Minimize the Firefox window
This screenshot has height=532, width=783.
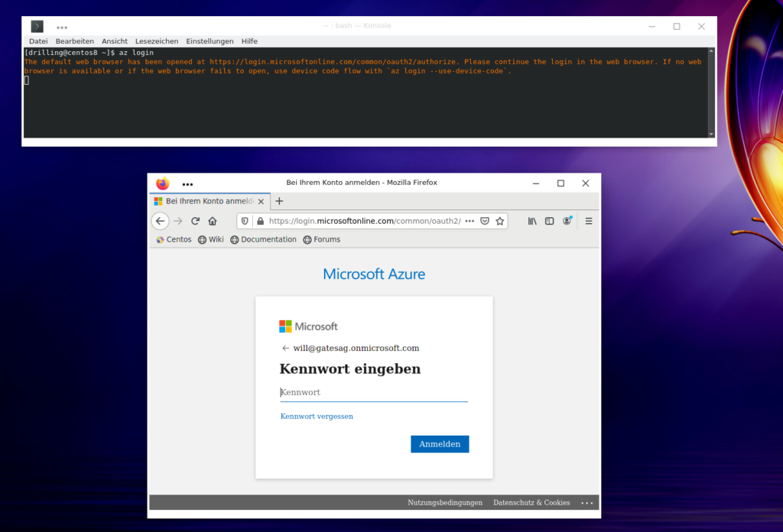536,183
